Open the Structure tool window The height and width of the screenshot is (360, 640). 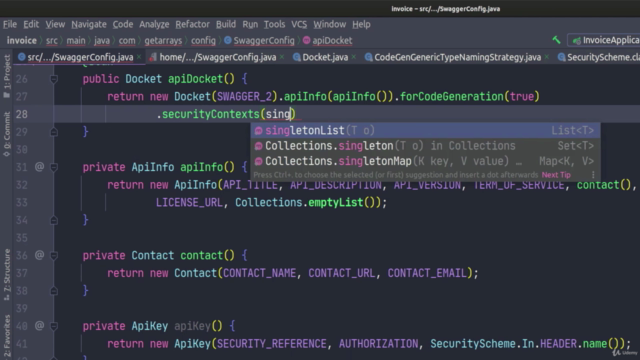pyautogui.click(x=7, y=275)
